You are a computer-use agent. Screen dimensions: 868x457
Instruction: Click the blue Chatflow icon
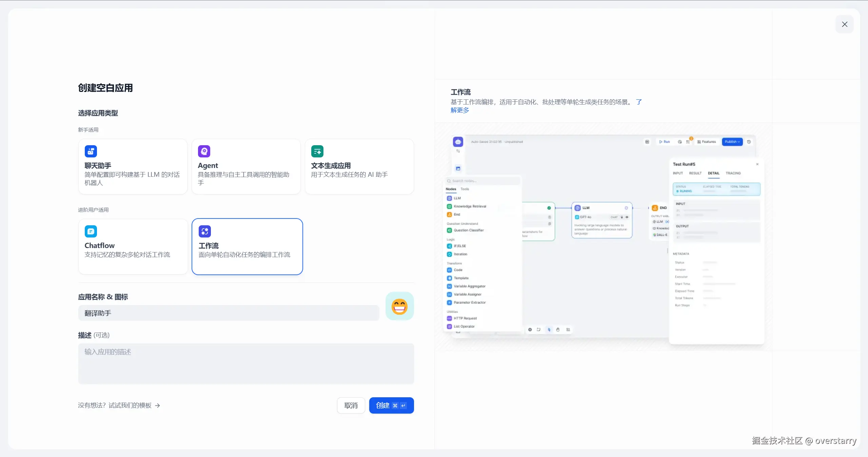91,231
